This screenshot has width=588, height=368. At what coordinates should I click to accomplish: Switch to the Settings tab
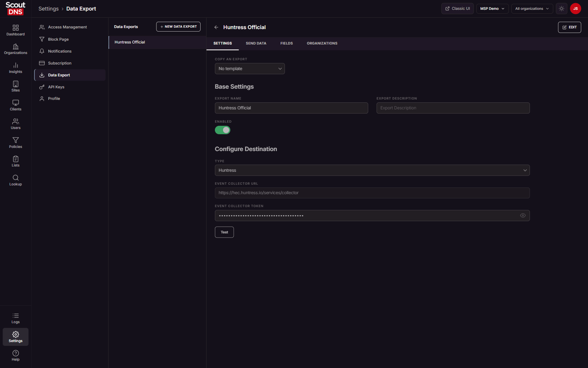pyautogui.click(x=223, y=43)
